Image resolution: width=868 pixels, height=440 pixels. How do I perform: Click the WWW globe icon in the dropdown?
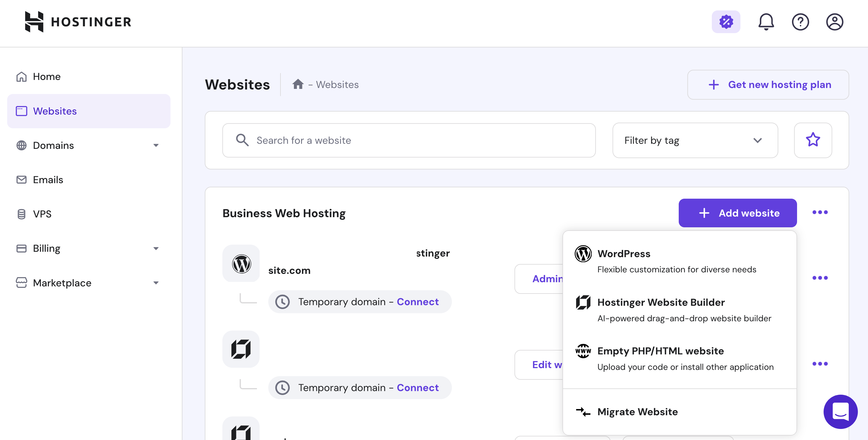click(x=583, y=351)
